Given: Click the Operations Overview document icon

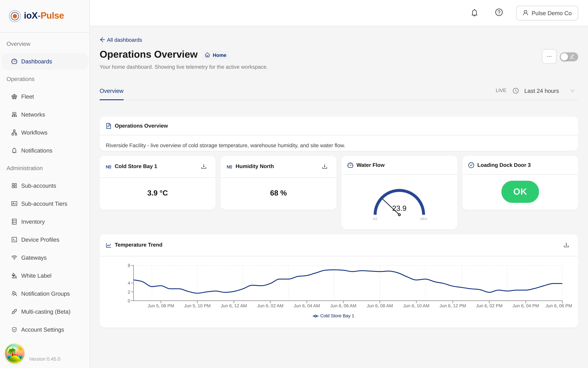Looking at the screenshot, I should [x=109, y=126].
